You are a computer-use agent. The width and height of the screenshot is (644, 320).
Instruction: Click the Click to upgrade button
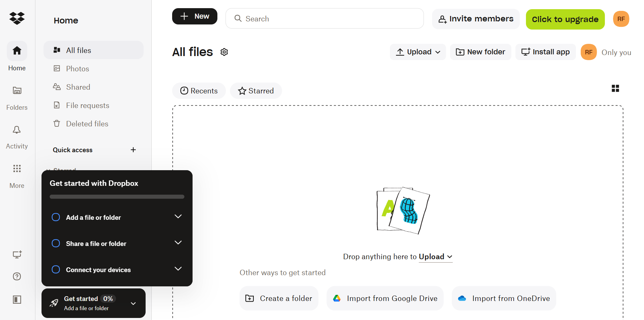coord(565,19)
